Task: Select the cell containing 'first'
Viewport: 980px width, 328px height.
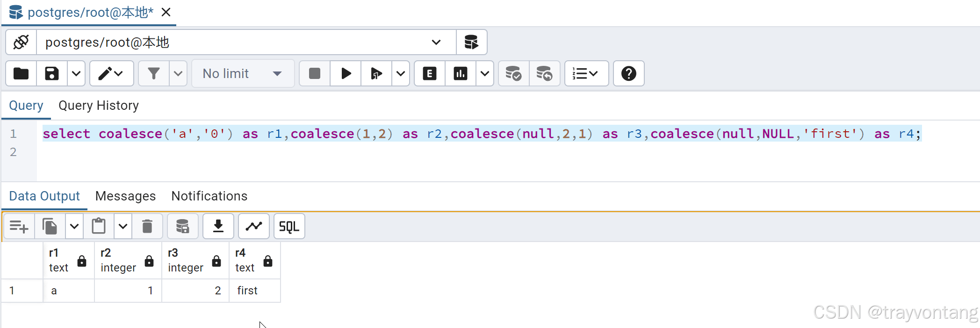Action: coord(255,291)
